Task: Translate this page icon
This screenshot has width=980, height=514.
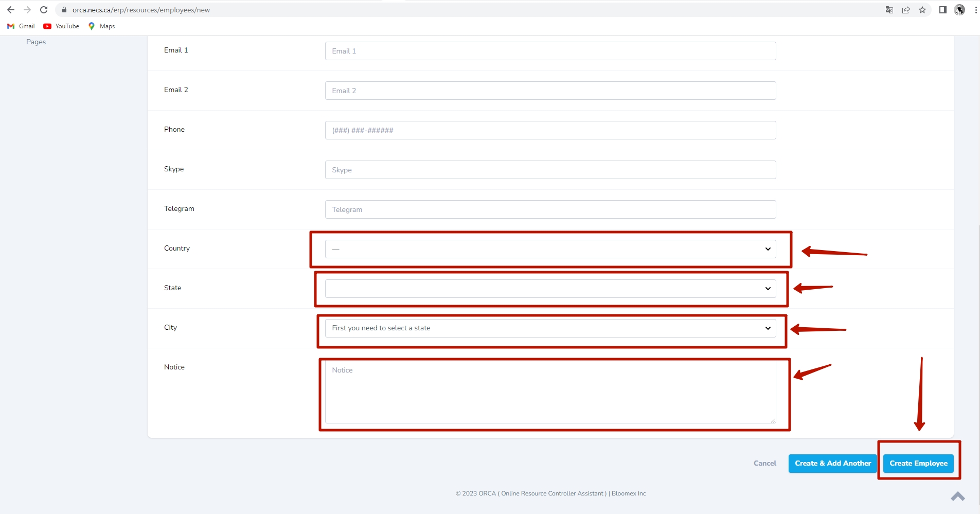Action: [x=889, y=10]
